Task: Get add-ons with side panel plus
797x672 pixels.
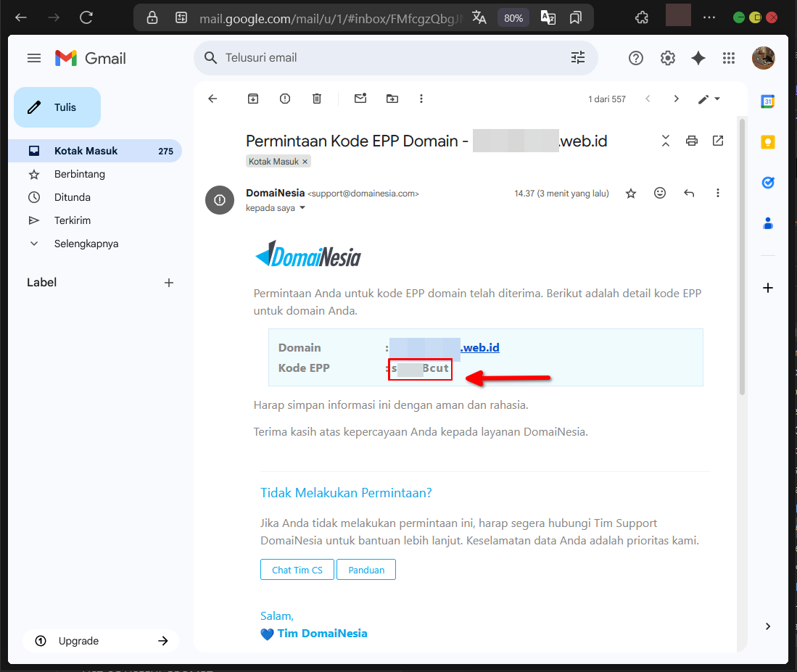Action: coord(767,288)
